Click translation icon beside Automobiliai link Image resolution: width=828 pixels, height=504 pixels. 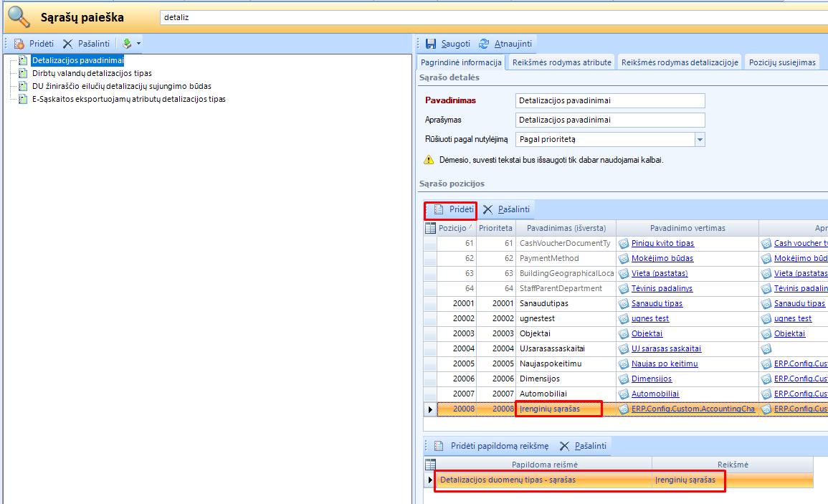pos(624,394)
